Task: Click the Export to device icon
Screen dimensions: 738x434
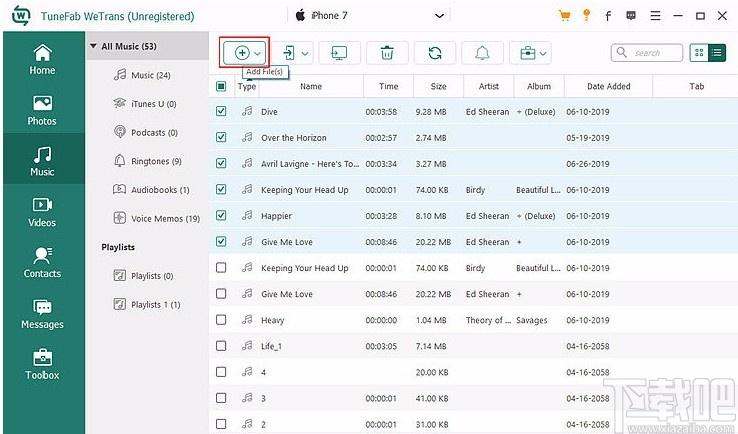Action: 289,53
